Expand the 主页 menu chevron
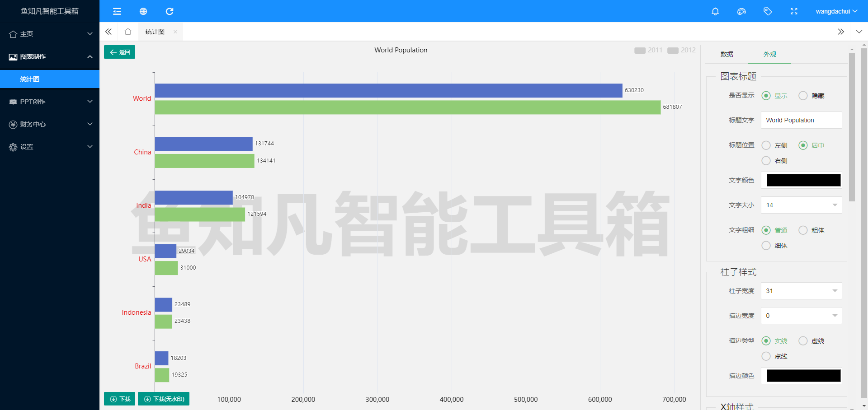868x410 pixels. tap(90, 34)
